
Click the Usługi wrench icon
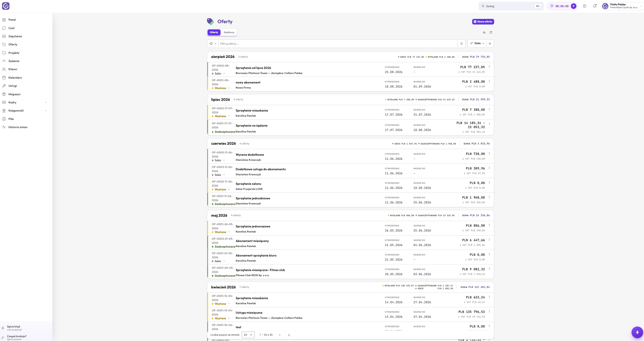click(4, 86)
